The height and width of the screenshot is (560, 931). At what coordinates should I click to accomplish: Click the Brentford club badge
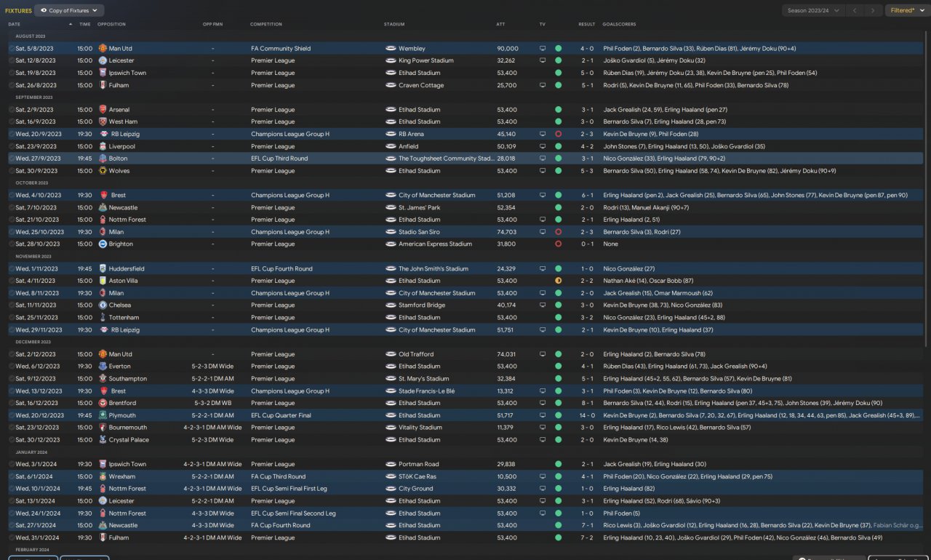tap(103, 403)
